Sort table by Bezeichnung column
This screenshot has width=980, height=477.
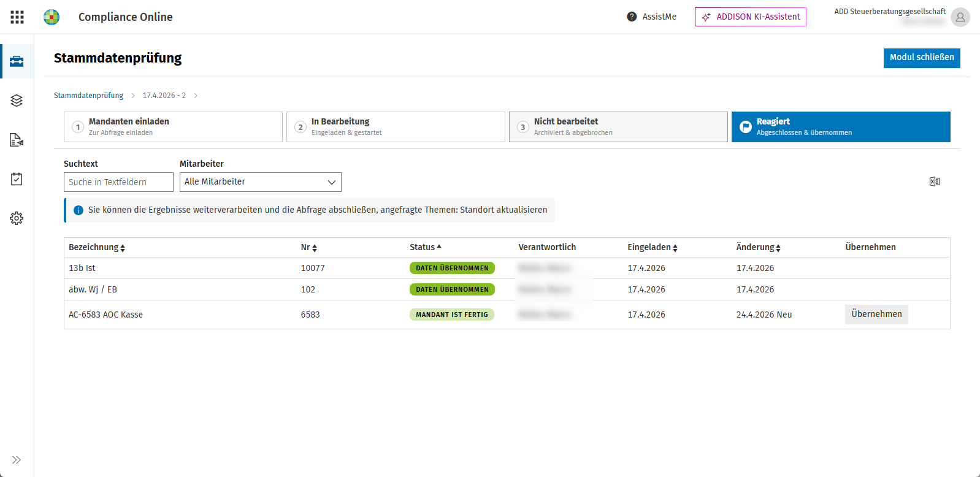pos(97,248)
